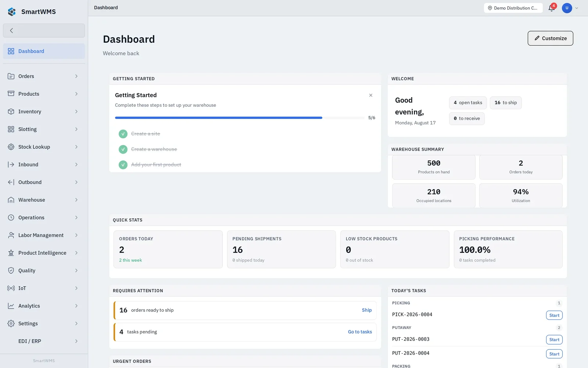The width and height of the screenshot is (588, 368).
Task: Expand the Outbound menu chevron
Action: coord(76,182)
